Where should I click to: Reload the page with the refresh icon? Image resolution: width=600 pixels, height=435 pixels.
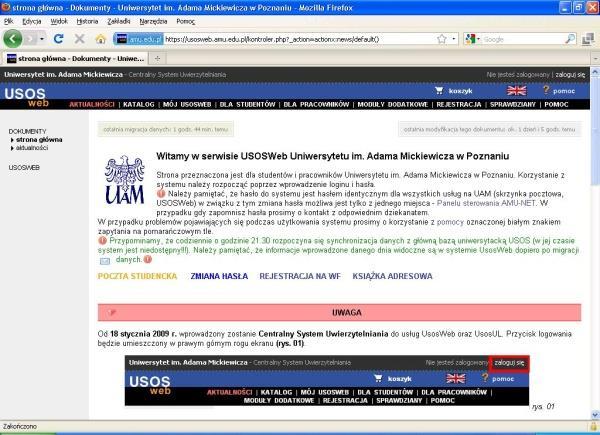point(59,39)
